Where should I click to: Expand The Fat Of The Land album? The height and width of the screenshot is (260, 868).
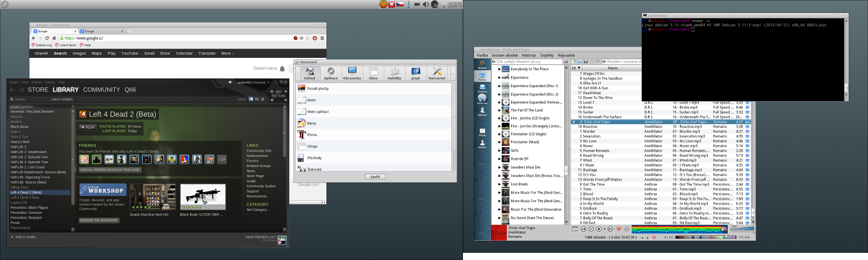click(x=500, y=110)
